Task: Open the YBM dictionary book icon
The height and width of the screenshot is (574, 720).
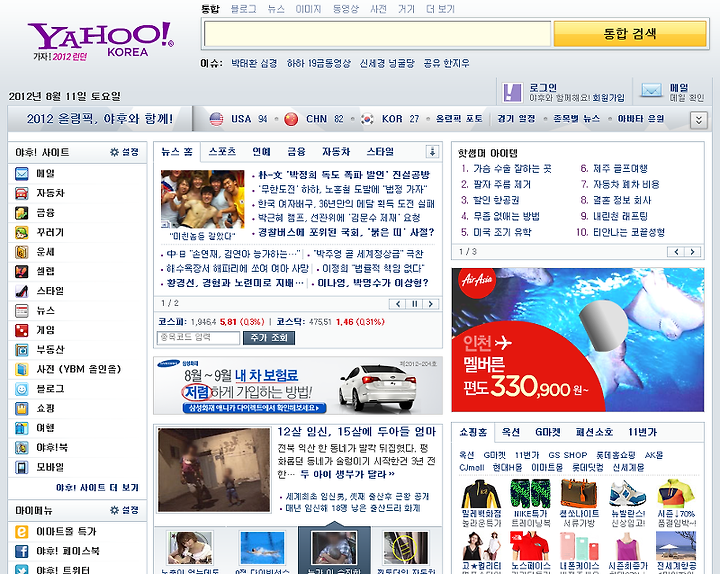Action: click(22, 369)
